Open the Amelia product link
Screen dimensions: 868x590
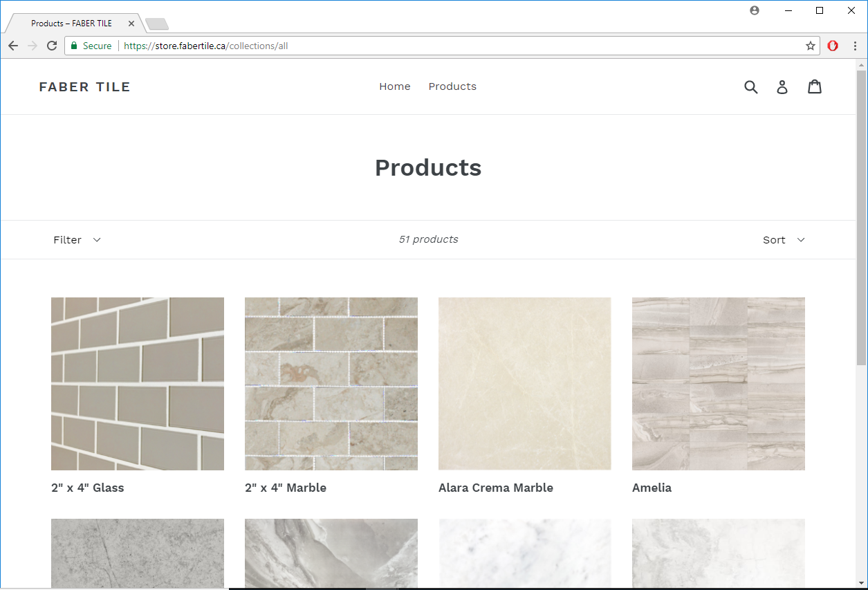pyautogui.click(x=652, y=488)
